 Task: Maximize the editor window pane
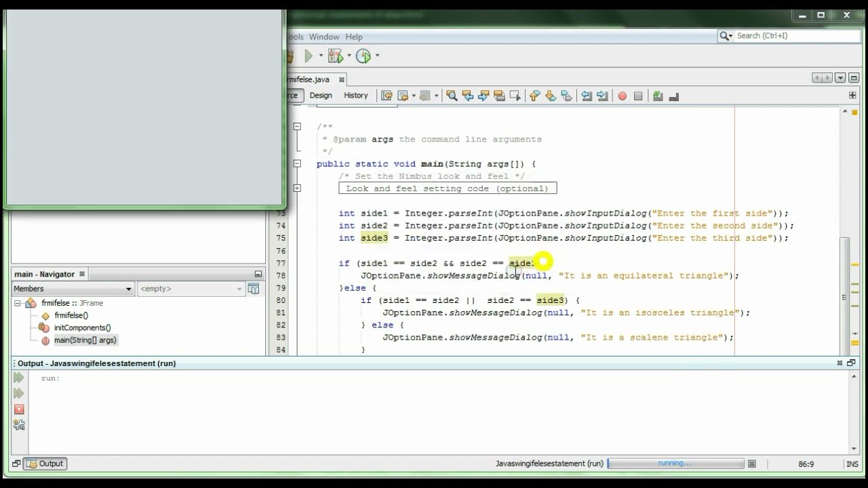[x=853, y=78]
